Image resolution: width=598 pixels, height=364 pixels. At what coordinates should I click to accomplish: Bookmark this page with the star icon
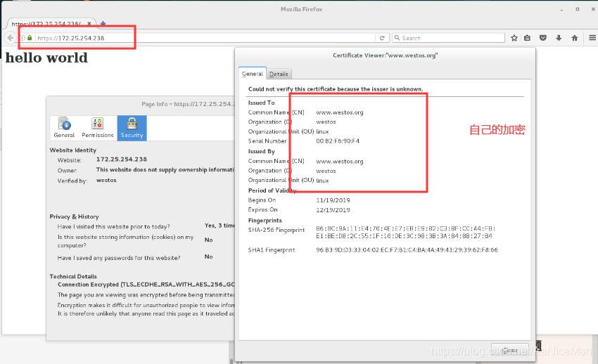(514, 38)
